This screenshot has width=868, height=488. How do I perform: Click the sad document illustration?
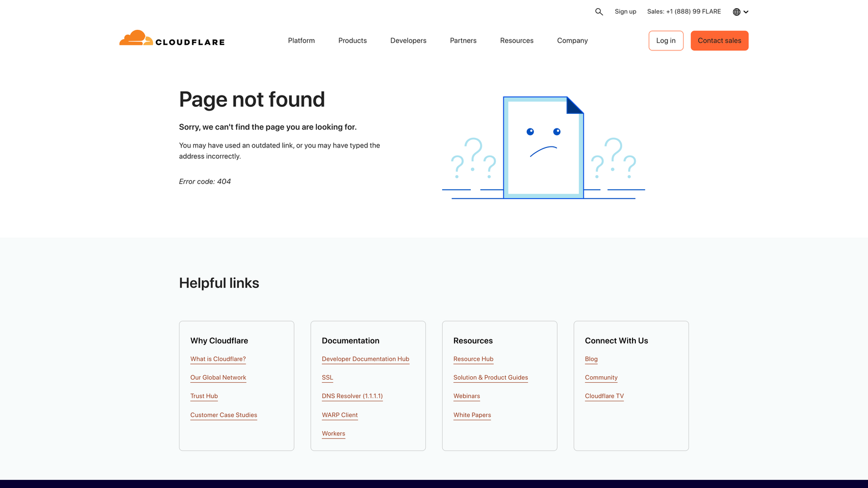(542, 147)
